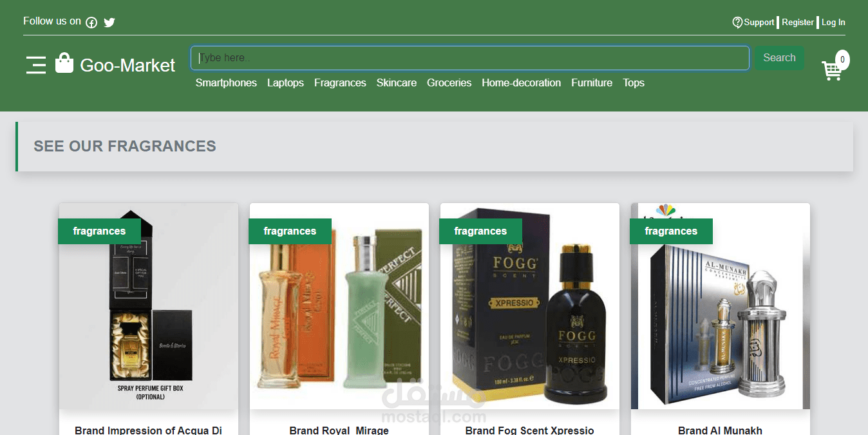The height and width of the screenshot is (435, 868).
Task: Click the green Search button
Action: click(779, 58)
